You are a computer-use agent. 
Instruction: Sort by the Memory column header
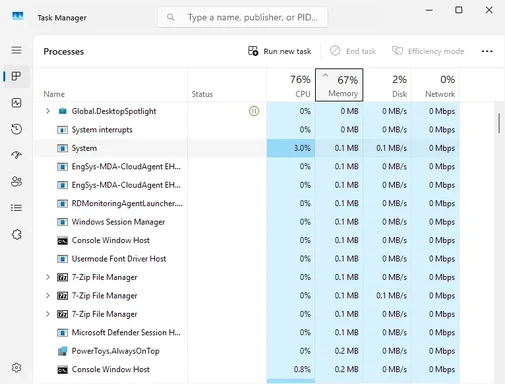click(339, 85)
